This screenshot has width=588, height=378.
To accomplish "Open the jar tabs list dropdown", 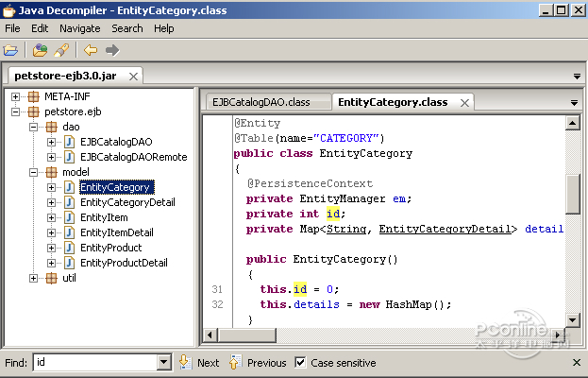I will pyautogui.click(x=577, y=77).
